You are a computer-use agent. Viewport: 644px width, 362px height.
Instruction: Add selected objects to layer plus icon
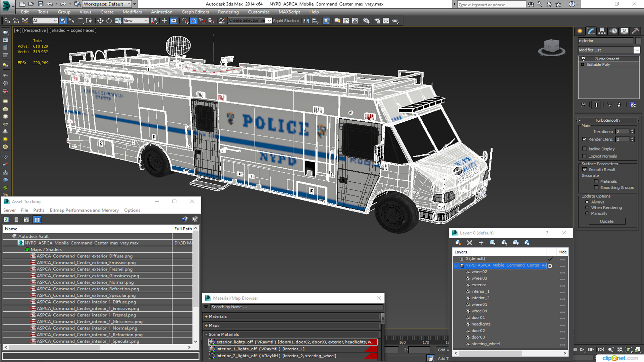coord(481,243)
